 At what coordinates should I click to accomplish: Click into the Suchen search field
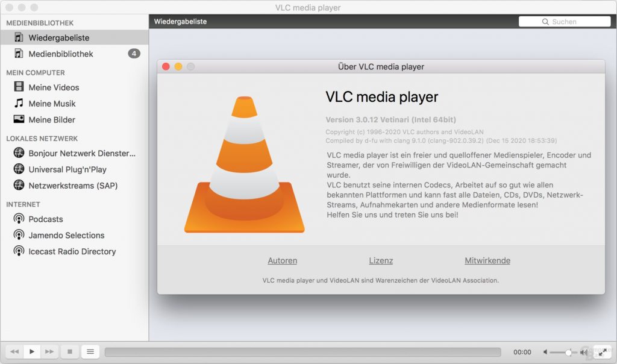[564, 22]
